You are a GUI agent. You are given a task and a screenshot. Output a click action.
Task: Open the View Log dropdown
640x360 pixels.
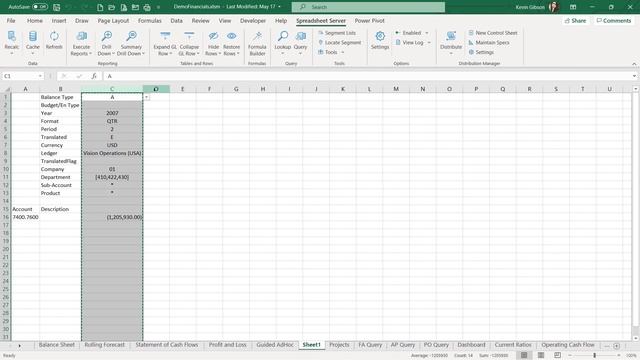point(413,42)
